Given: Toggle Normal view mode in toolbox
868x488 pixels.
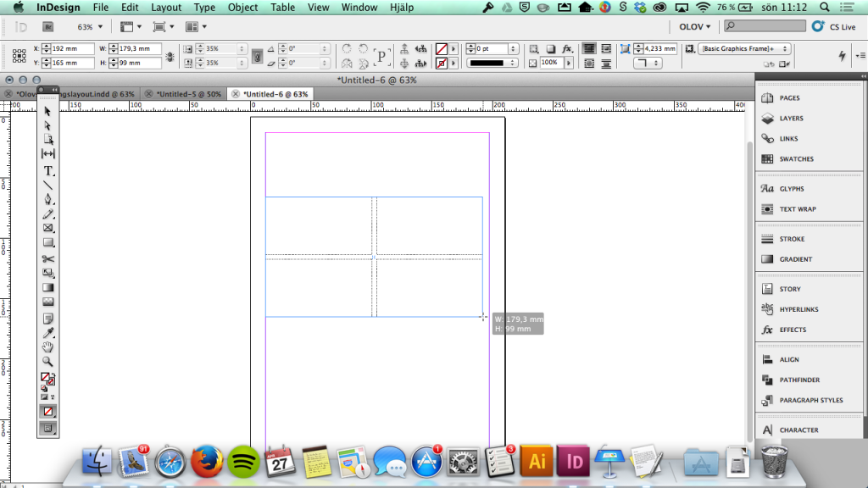Looking at the screenshot, I should click(48, 428).
